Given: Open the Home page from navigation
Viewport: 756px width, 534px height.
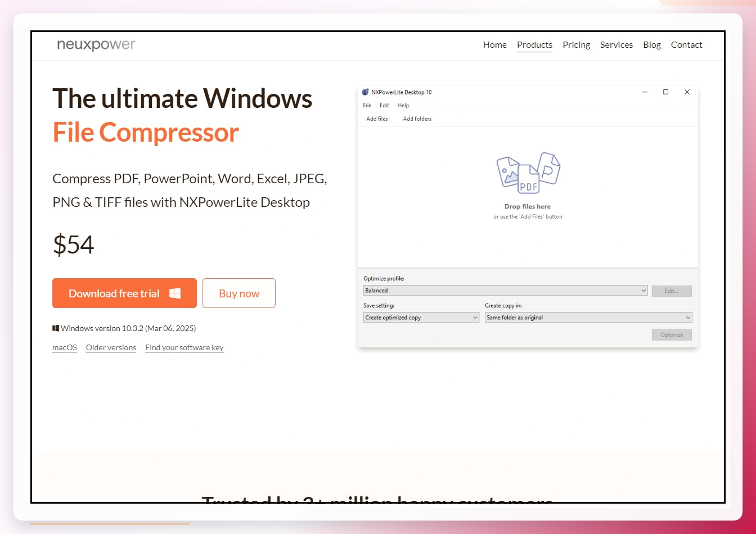Looking at the screenshot, I should (495, 45).
